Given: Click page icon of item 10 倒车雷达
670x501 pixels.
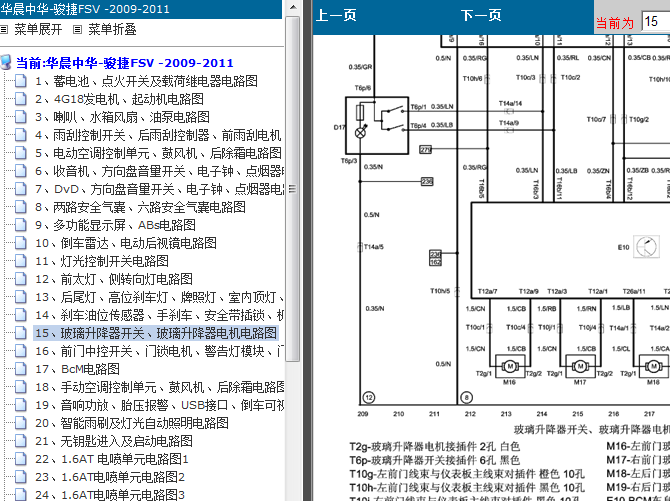Looking at the screenshot, I should click(x=21, y=242).
